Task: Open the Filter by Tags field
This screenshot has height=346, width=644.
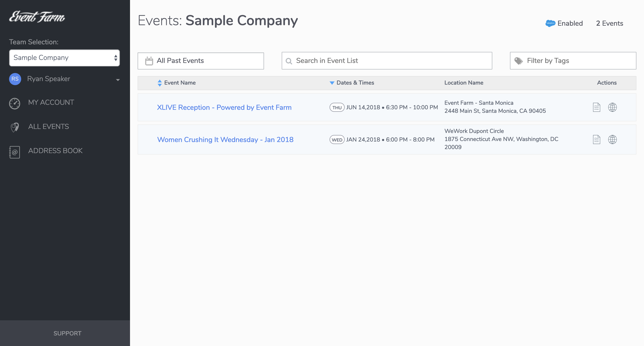Action: click(573, 61)
